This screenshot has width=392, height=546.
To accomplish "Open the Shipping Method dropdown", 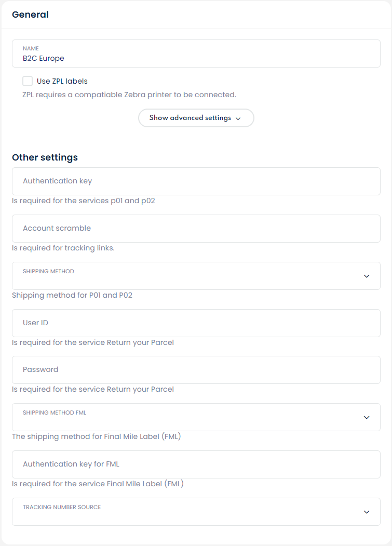I will [x=196, y=276].
